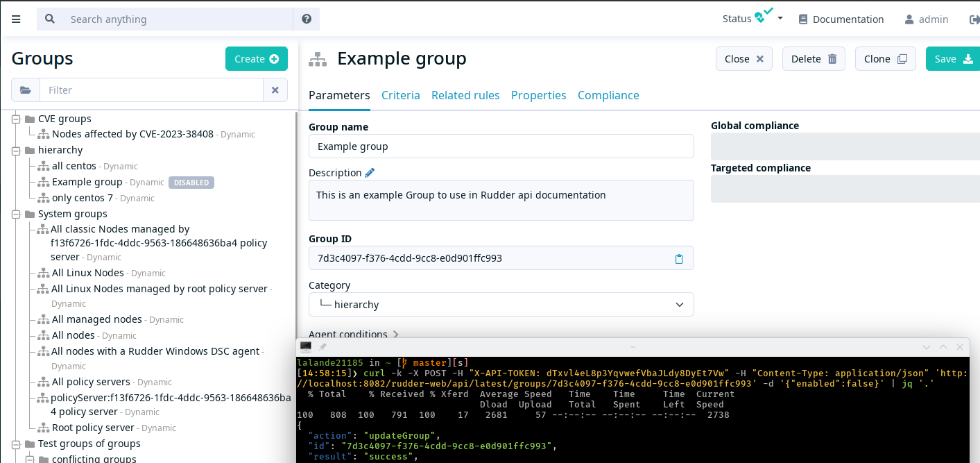Select the only centos 7 group

(83, 198)
